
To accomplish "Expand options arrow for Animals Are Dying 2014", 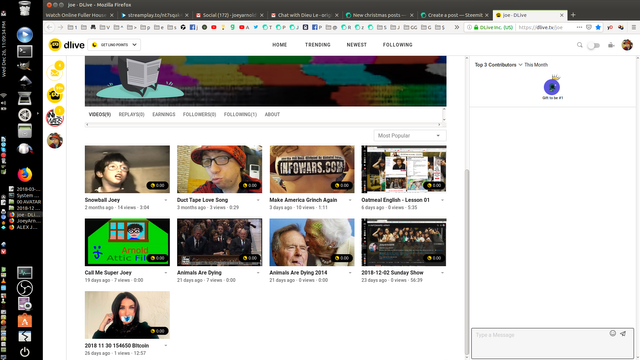I will pos(350,273).
